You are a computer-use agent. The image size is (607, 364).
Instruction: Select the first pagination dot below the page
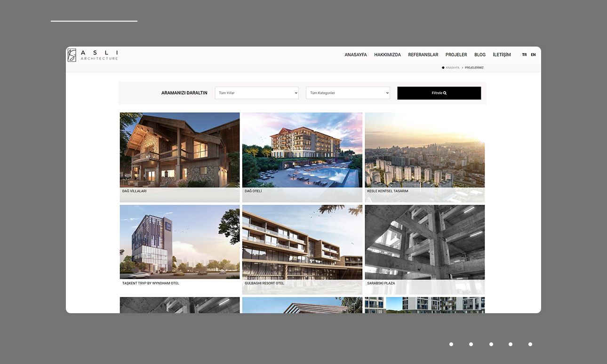451,344
